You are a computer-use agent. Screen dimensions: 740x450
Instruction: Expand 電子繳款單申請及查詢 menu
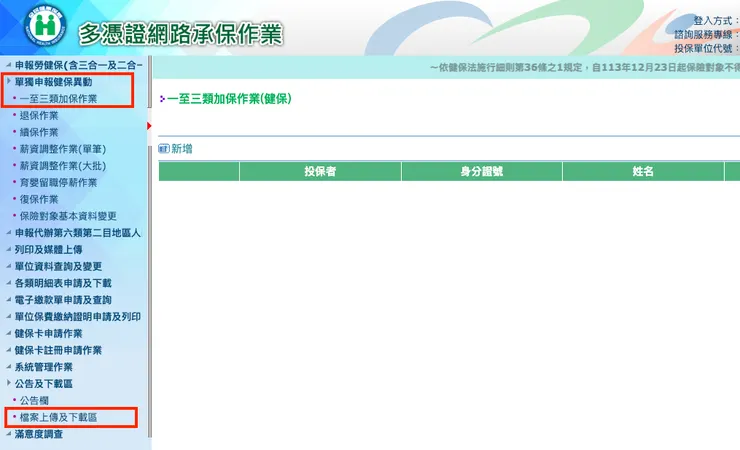coord(63,300)
